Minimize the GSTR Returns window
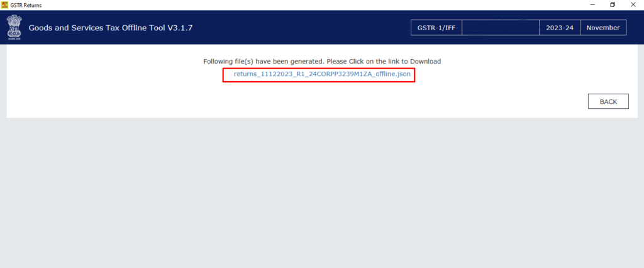The image size is (644, 268). click(x=593, y=5)
